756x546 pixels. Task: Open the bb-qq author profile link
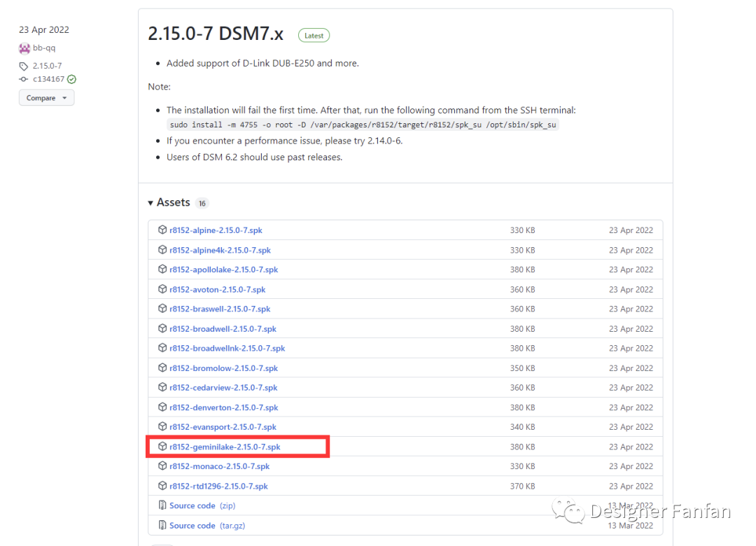44,48
